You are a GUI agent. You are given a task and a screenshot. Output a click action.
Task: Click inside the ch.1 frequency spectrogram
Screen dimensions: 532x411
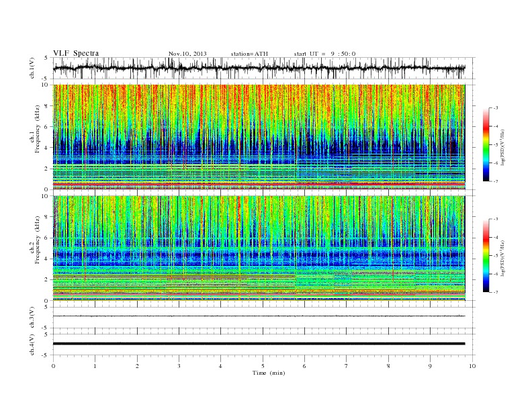[x=259, y=137]
